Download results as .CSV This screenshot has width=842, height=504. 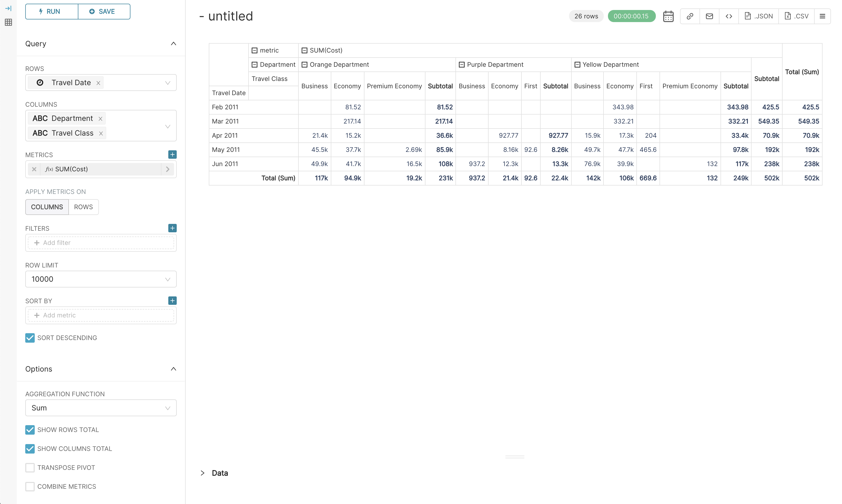pyautogui.click(x=796, y=16)
